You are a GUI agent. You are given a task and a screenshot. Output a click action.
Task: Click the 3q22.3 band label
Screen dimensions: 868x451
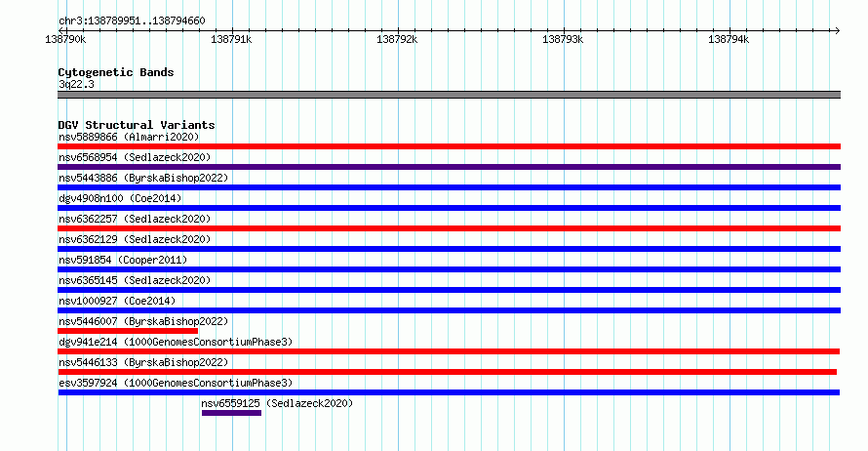(x=76, y=84)
